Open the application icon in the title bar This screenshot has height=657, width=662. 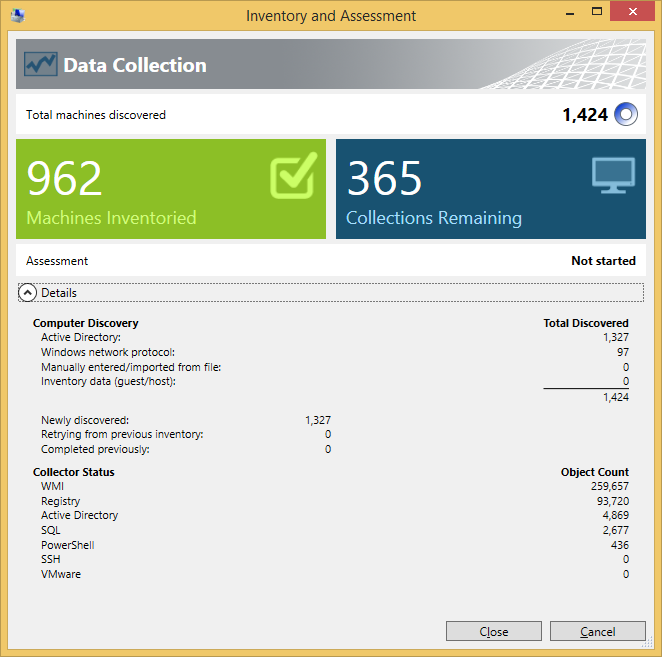(16, 15)
